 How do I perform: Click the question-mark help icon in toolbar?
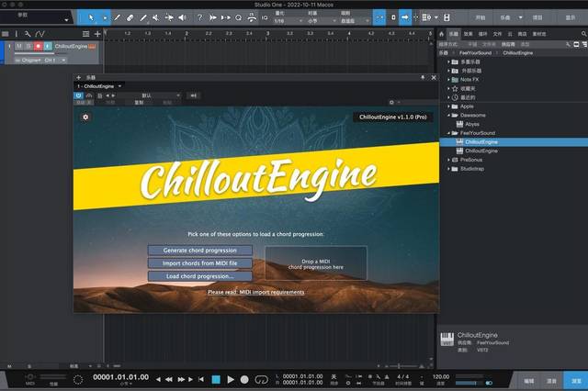click(x=200, y=17)
